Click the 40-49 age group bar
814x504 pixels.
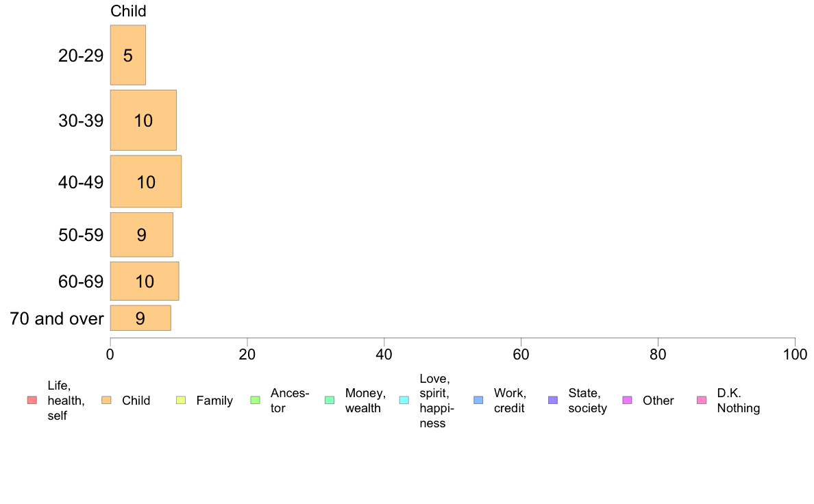click(x=146, y=181)
